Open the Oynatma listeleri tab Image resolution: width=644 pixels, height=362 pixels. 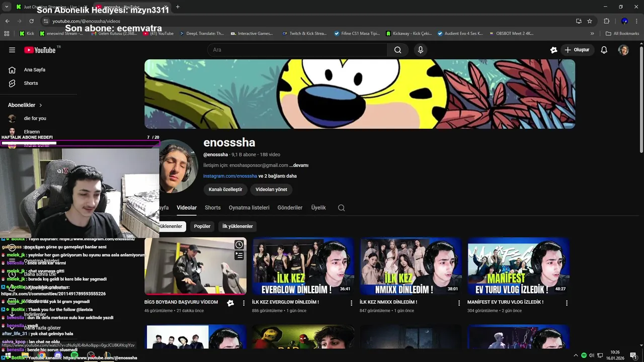pos(249,208)
